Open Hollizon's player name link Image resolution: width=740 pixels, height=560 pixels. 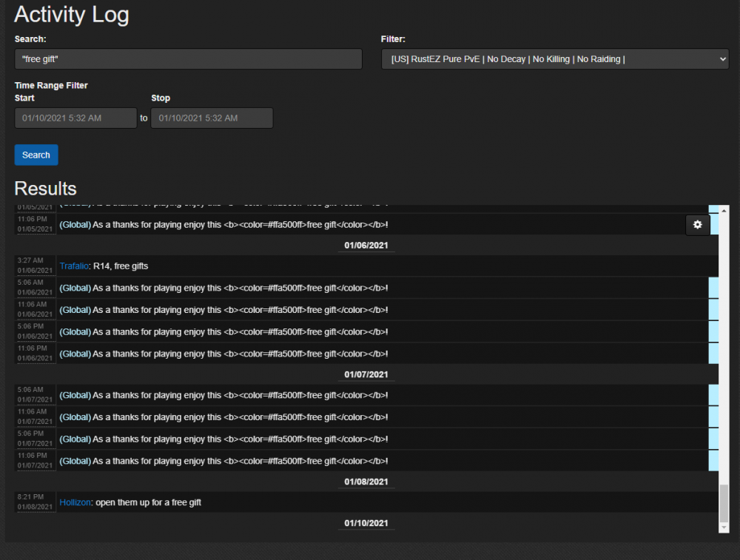pos(75,502)
